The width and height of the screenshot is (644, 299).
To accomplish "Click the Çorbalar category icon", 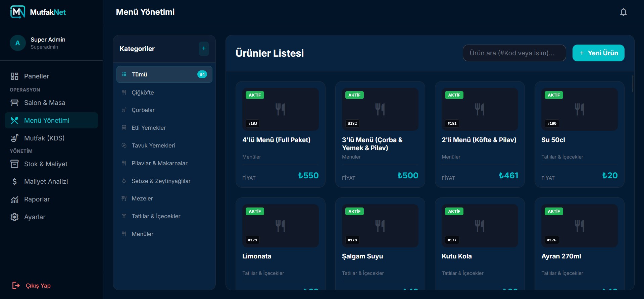I will 124,110.
